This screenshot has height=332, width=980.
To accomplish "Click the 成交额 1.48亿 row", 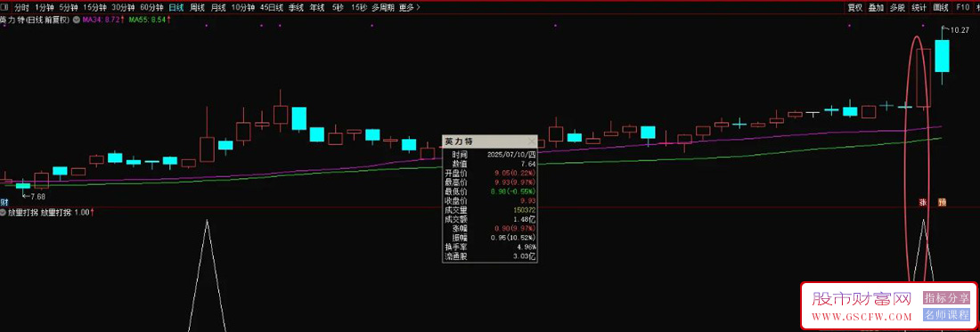I will (490, 219).
